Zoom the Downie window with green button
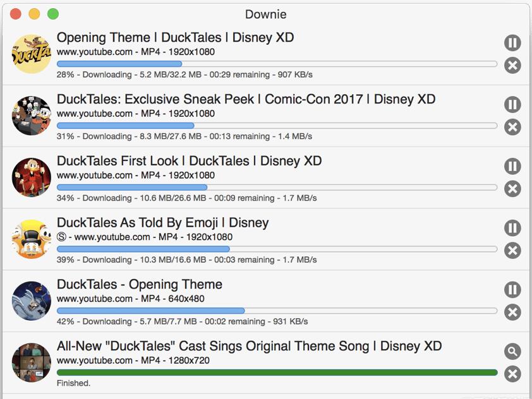Viewport: 532px width, 399px height. 53,14
